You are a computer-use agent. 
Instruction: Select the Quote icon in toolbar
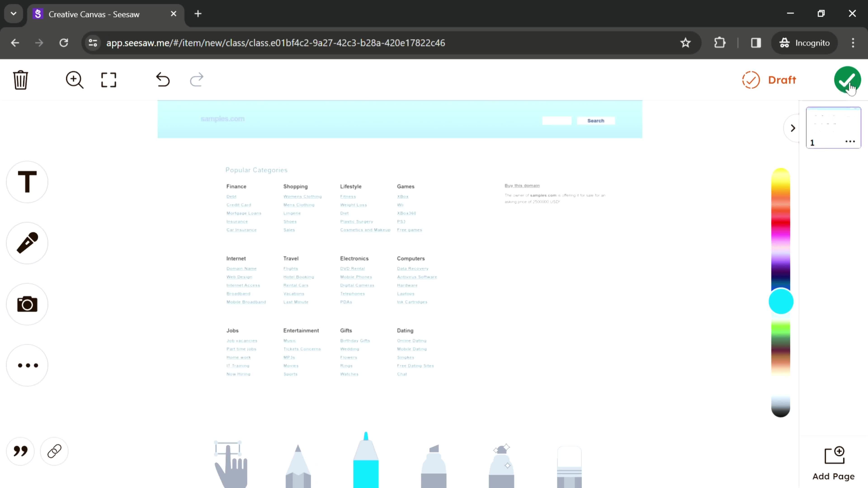[x=20, y=451]
